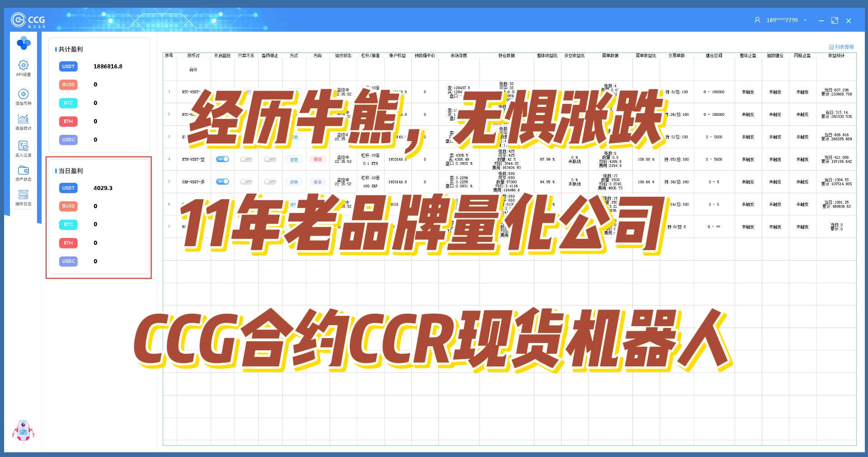
Task: Click the BTC badge under 共计盈利
Action: click(x=68, y=103)
